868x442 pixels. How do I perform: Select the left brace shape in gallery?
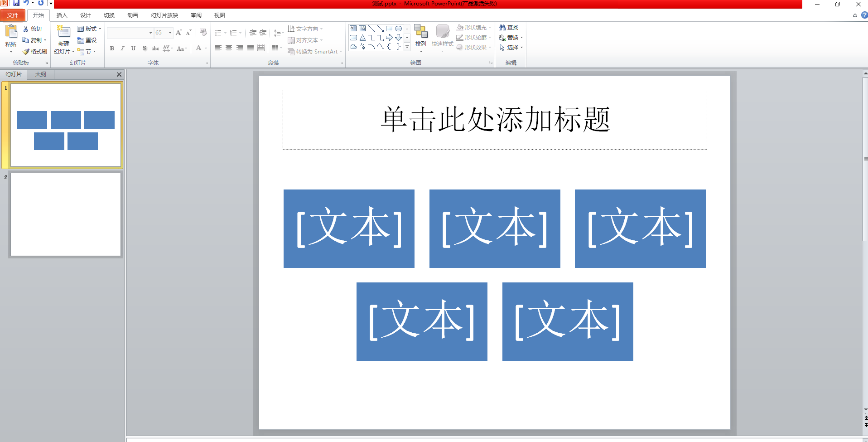tap(390, 46)
